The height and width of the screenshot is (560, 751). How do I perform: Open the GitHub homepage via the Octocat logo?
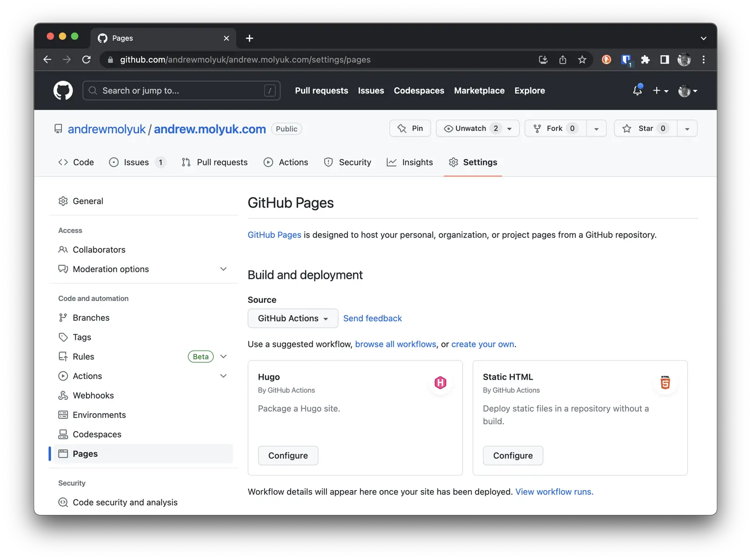[x=63, y=90]
